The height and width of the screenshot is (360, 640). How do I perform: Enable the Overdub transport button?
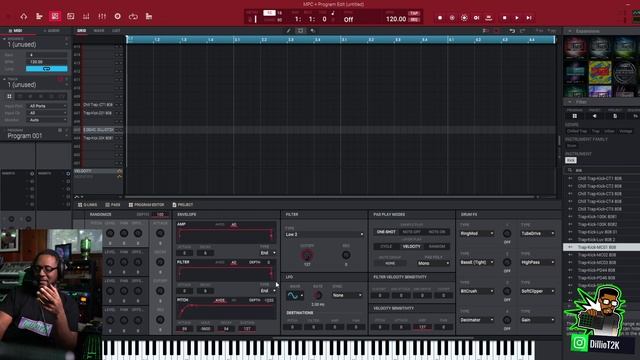(452, 18)
